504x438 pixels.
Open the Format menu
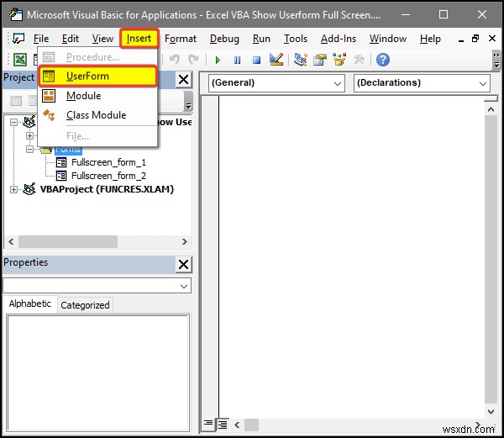tap(181, 39)
